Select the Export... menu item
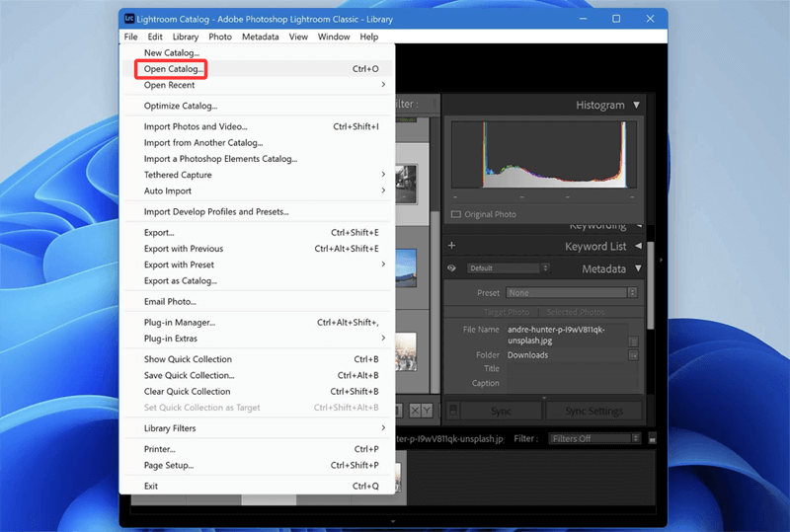This screenshot has width=790, height=532. tap(257, 232)
